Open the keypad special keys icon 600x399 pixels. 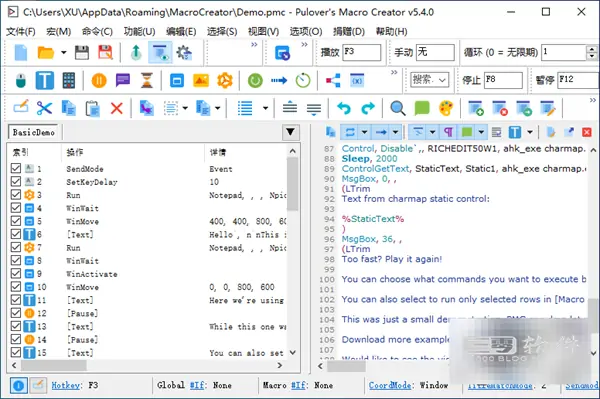(x=69, y=80)
